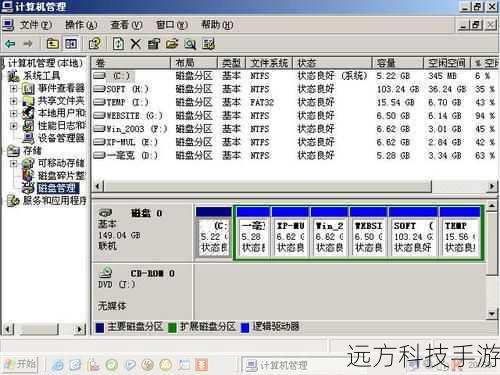The height and width of the screenshot is (375, 500).
Task: Select 磁盘碎片整理程序 in the tree
Action: [61, 176]
